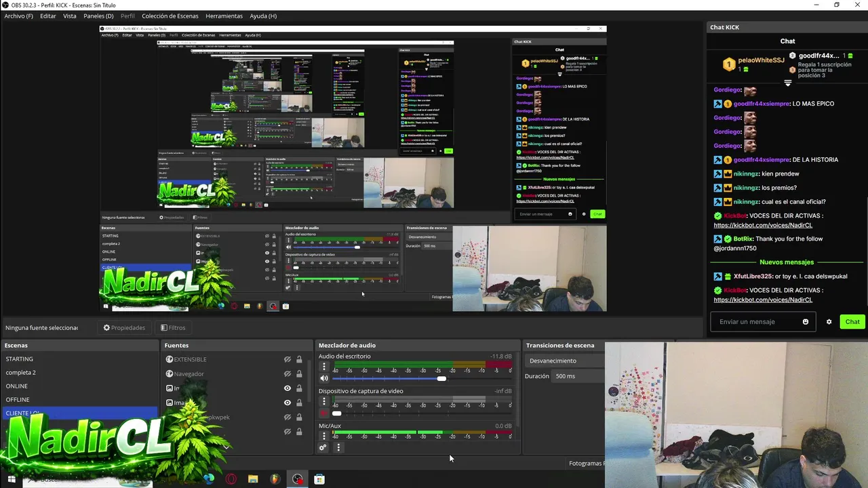Toggle lock on the EXTENSIBLE source

click(x=299, y=359)
